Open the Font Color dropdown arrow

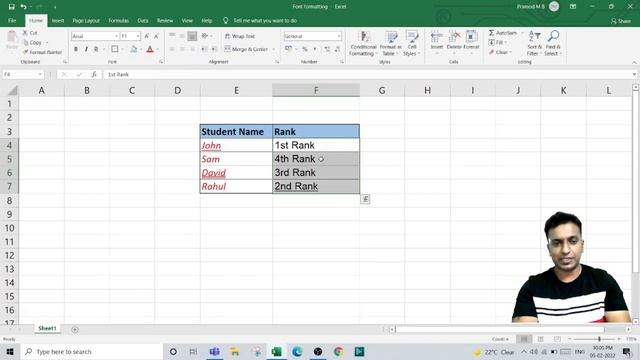(158, 49)
